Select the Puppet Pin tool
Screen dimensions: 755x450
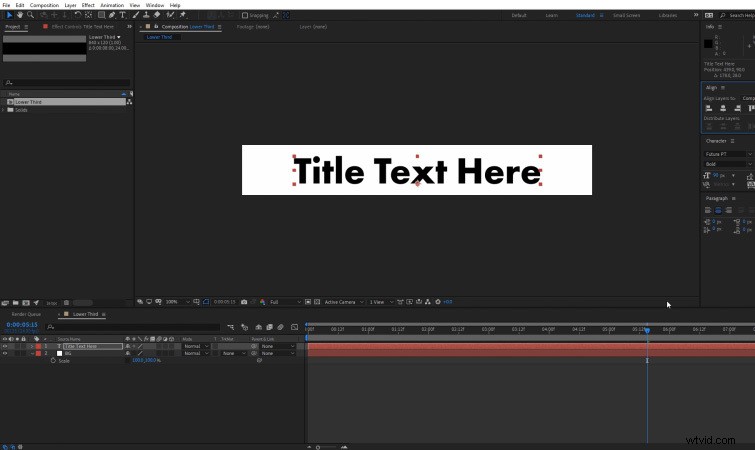pyautogui.click(x=182, y=15)
